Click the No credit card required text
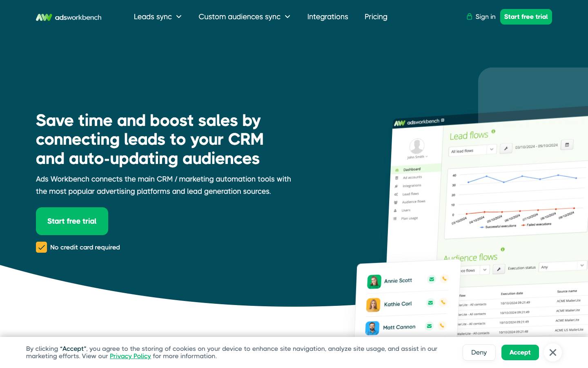Image resolution: width=588 pixels, height=368 pixels. point(85,247)
